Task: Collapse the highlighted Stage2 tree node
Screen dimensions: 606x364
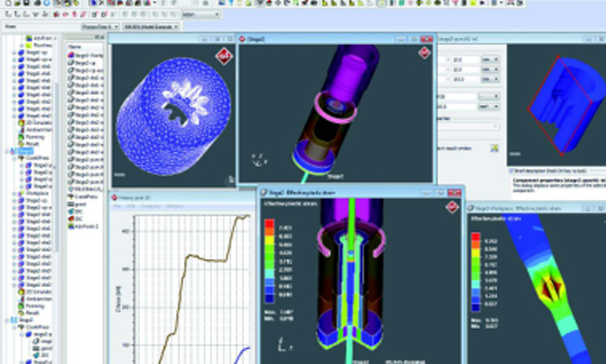Action: (8, 151)
